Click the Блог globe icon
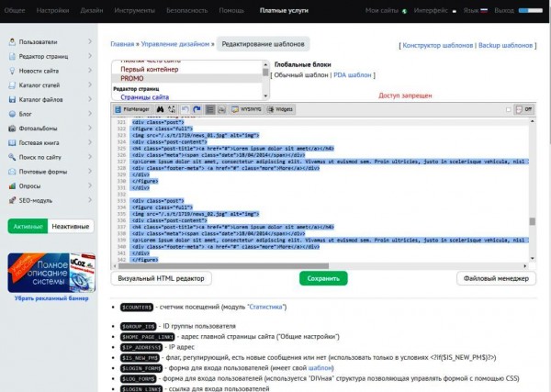 pyautogui.click(x=12, y=114)
